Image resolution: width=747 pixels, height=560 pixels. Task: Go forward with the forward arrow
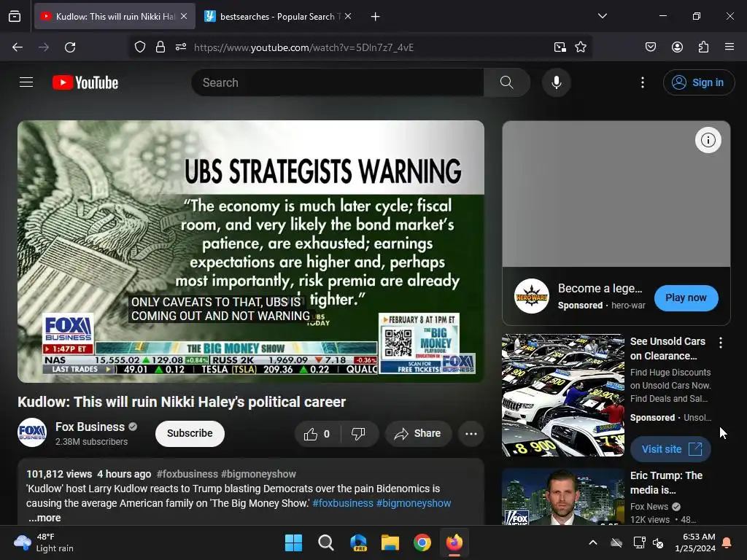point(44,47)
